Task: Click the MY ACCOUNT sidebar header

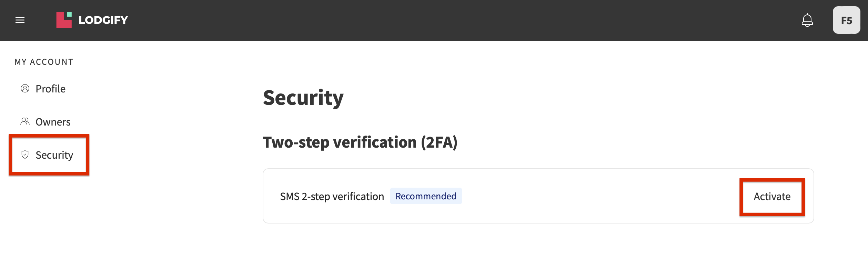Action: point(44,62)
